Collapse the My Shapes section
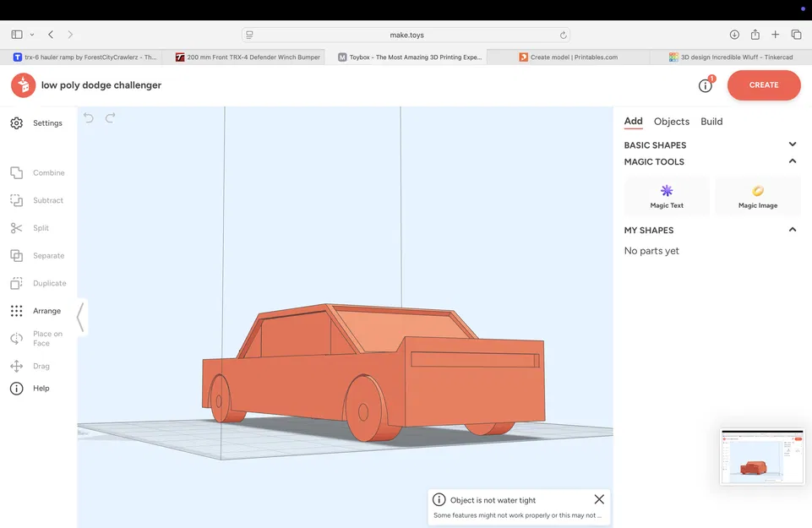Viewport: 812px width, 528px height. tap(793, 229)
